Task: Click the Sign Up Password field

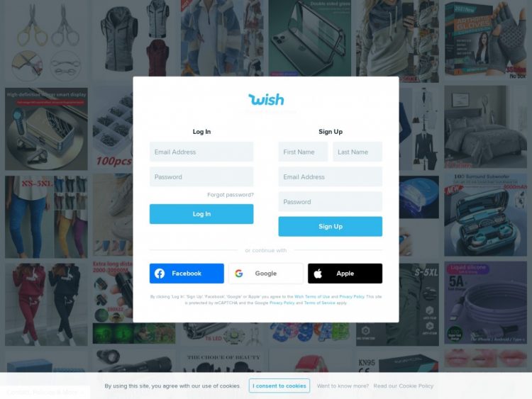Action: [x=331, y=202]
